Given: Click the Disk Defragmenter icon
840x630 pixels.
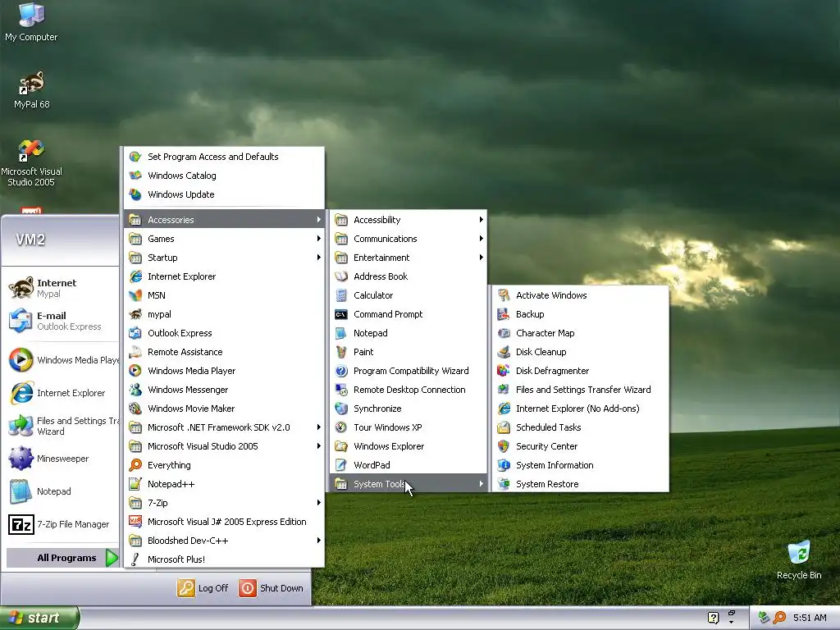Looking at the screenshot, I should [504, 371].
